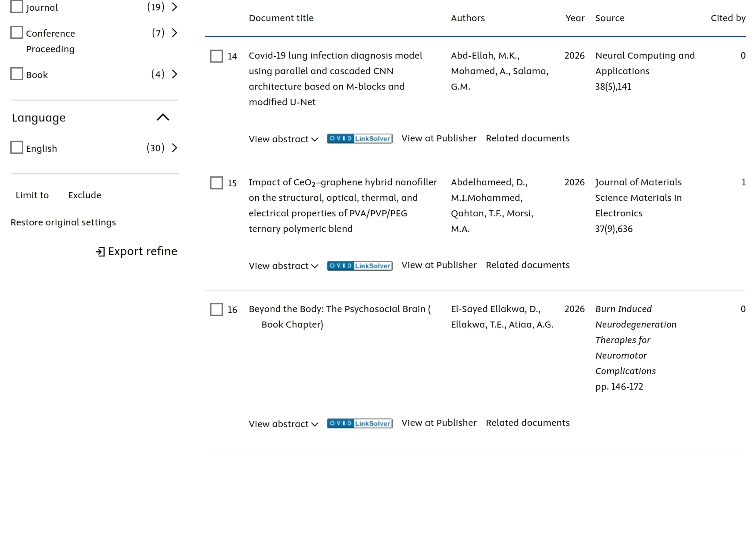Expand English language arrow
756x534 pixels.
pyautogui.click(x=175, y=148)
